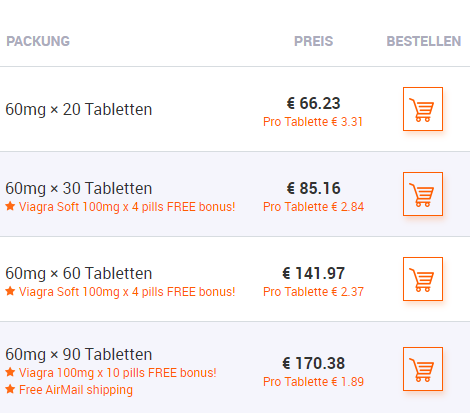This screenshot has height=413, width=470.
Task: Click the cart icon for 60 Tabletten
Action: pyautogui.click(x=423, y=279)
